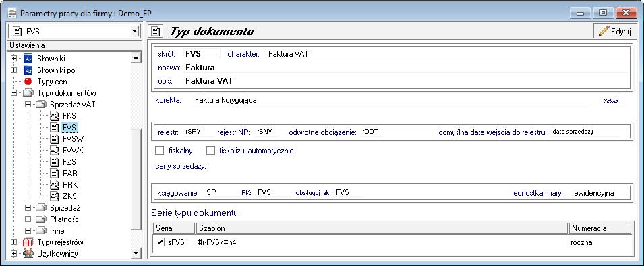This screenshot has height=266, width=644.
Task: Select the FKS tree item
Action: click(69, 116)
